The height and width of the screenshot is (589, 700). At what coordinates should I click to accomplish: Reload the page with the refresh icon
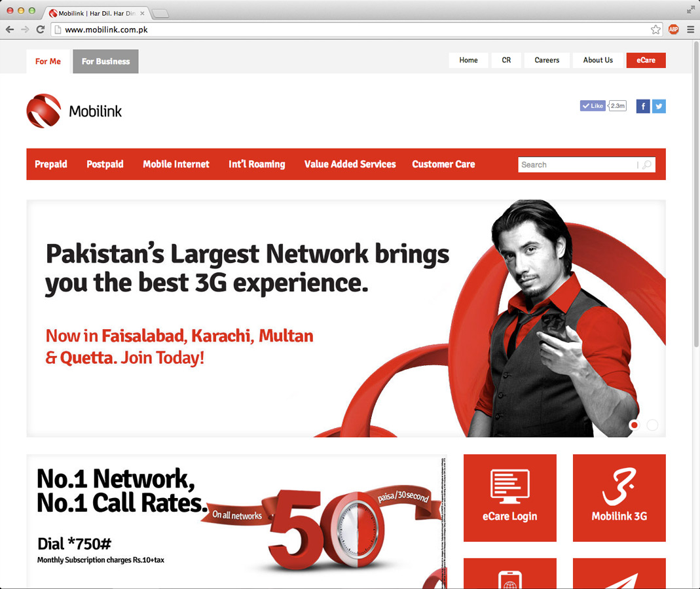click(40, 29)
